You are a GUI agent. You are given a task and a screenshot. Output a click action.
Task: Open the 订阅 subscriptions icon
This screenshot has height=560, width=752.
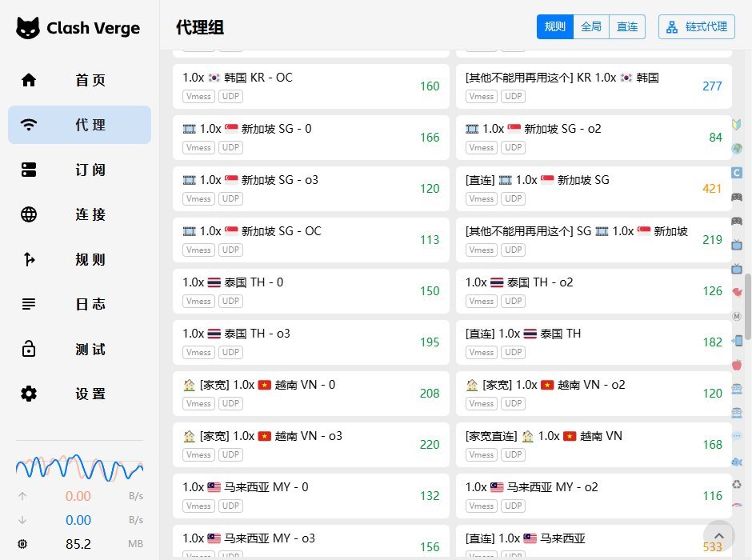tap(29, 170)
